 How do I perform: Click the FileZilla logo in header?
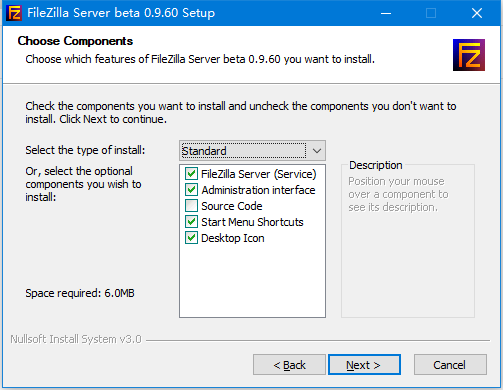coord(469,55)
